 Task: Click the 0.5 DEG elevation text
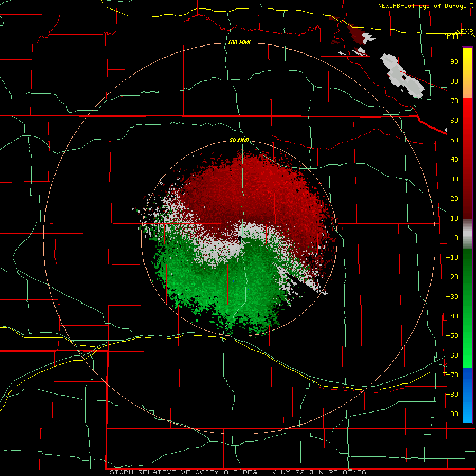pyautogui.click(x=241, y=472)
